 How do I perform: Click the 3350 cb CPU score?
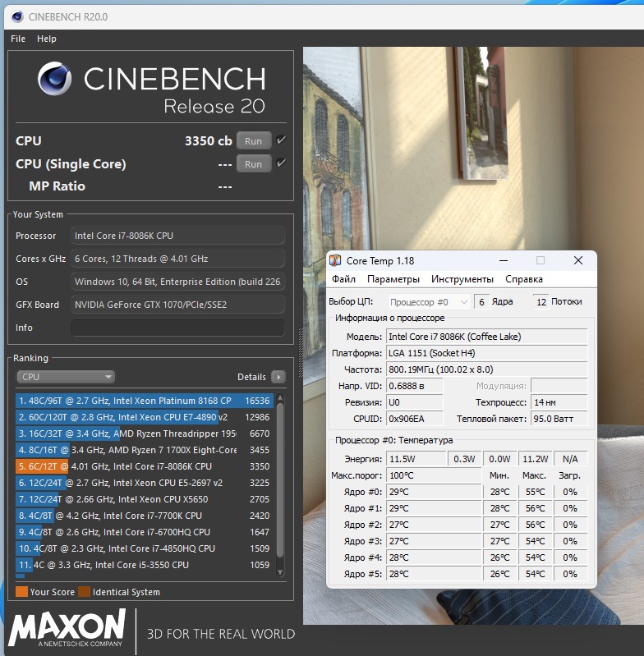209,141
